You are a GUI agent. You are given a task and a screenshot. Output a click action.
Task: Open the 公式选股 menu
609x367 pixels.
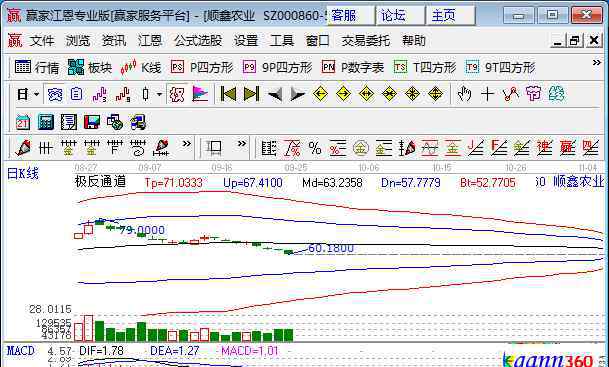198,40
